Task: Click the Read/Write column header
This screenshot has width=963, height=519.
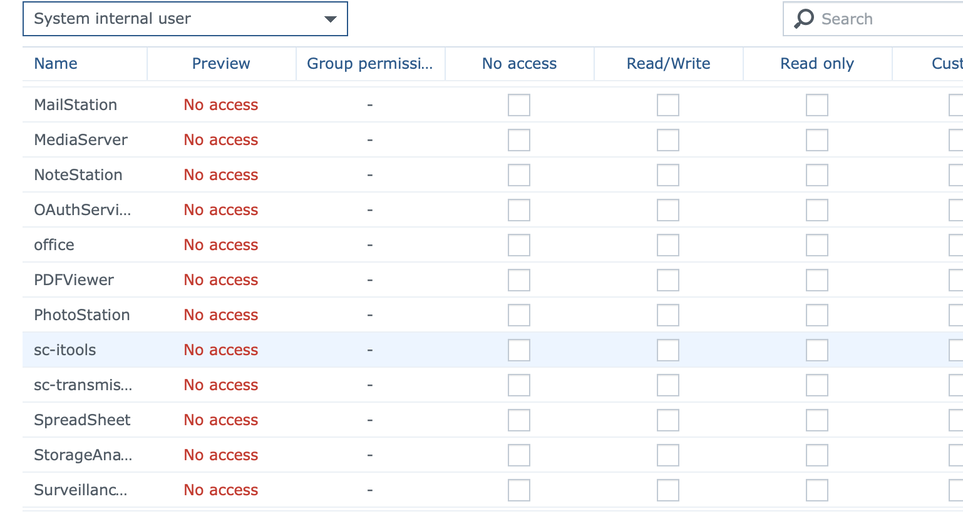Action: 668,63
